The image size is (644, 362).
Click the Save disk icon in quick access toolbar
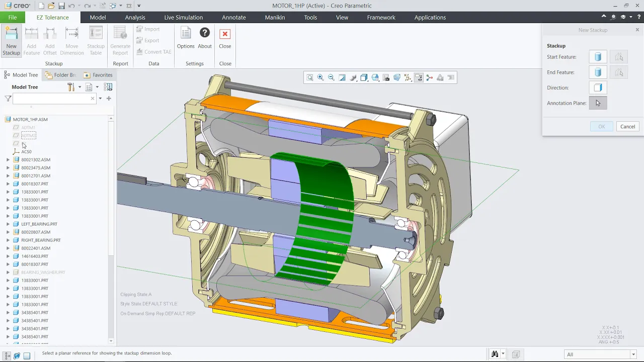pyautogui.click(x=61, y=6)
